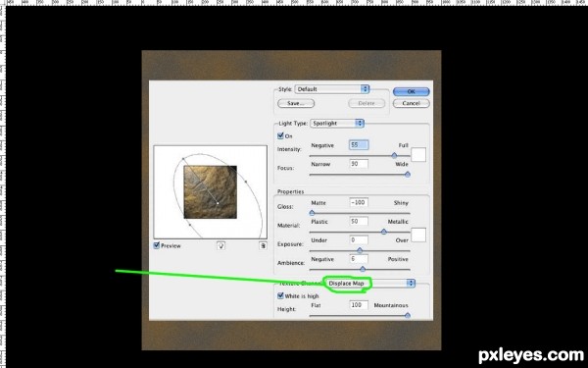Click the Cancel button

[411, 103]
